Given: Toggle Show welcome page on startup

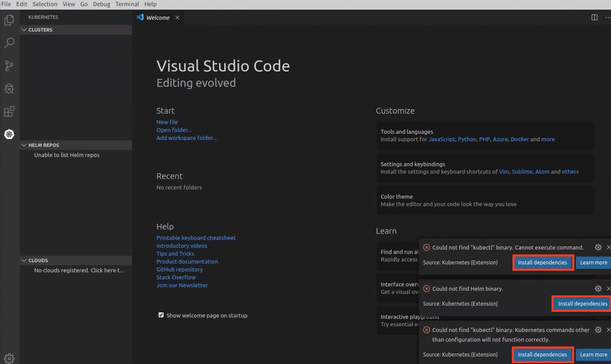Looking at the screenshot, I should (x=161, y=315).
